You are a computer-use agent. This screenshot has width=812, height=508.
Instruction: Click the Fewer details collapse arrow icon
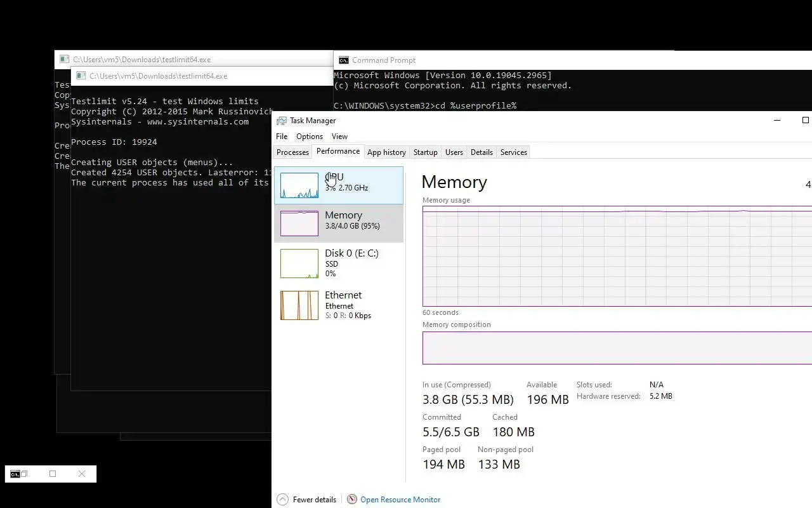(283, 500)
